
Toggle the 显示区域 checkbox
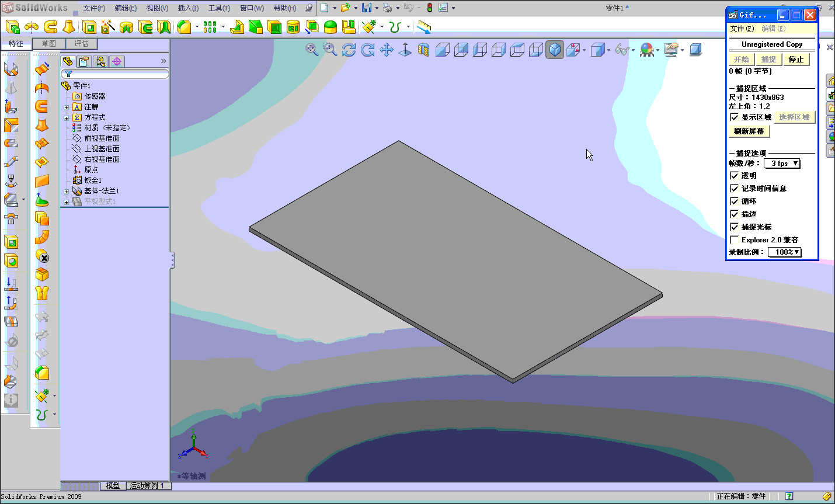[735, 117]
